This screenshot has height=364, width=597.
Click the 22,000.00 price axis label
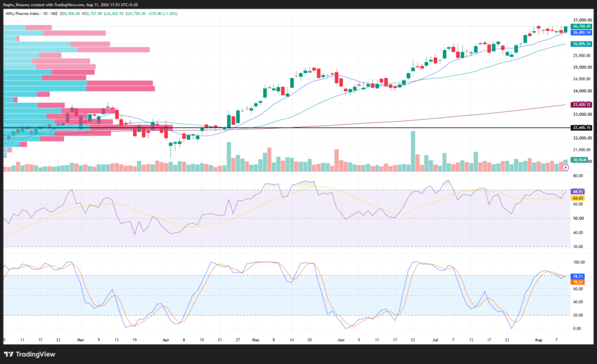point(582,137)
